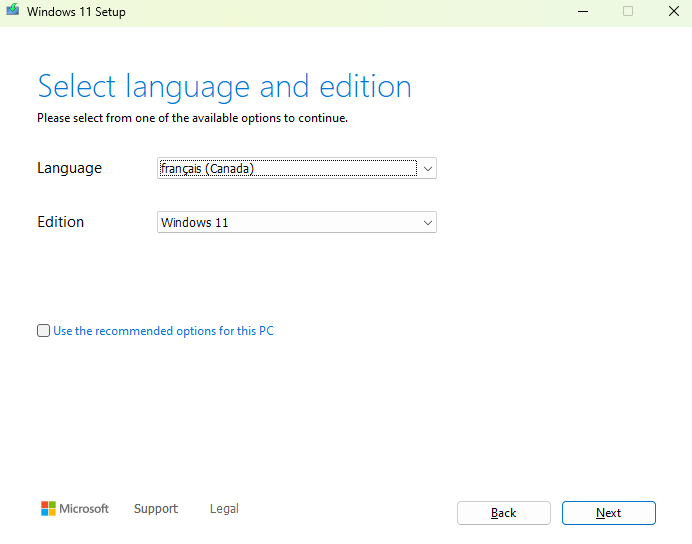The width and height of the screenshot is (692, 544).
Task: Click the Microsoft four-color logo
Action: (x=48, y=509)
